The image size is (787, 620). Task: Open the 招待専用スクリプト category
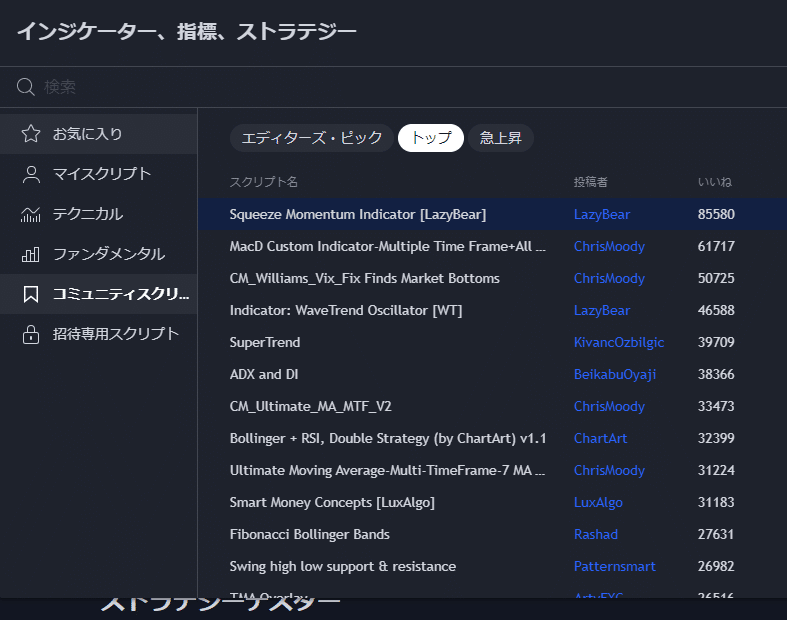pyautogui.click(x=98, y=334)
